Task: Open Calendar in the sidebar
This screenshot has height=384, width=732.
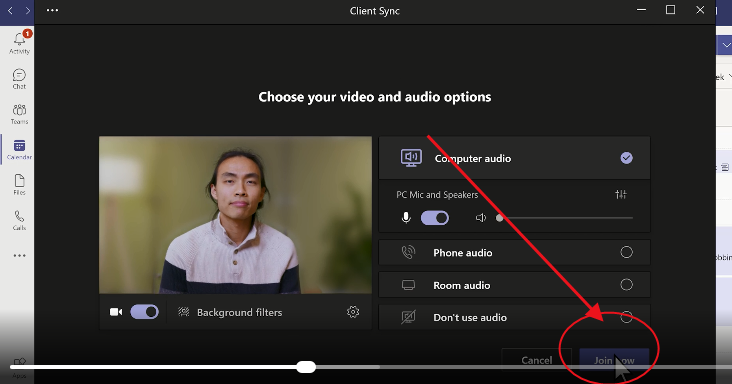Action: 19,149
